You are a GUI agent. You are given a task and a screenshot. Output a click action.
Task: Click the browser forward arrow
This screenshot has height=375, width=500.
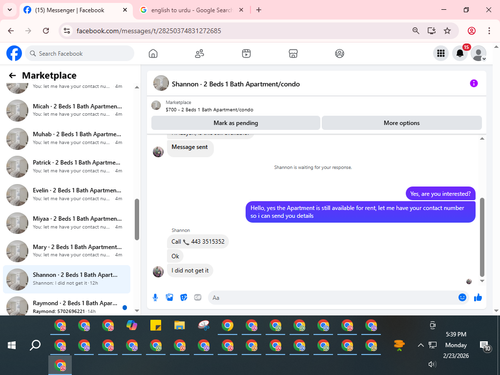[x=28, y=31]
